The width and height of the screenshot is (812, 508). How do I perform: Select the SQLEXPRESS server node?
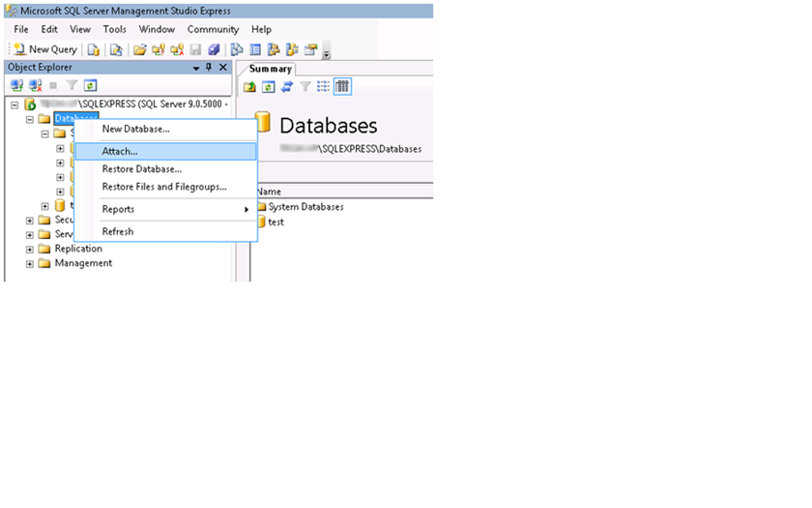133,105
